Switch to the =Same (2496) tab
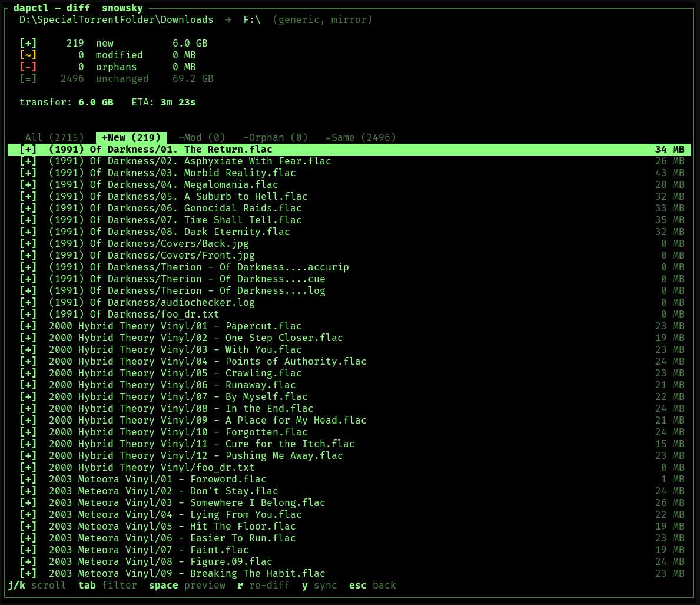The width and height of the screenshot is (700, 605). point(361,138)
